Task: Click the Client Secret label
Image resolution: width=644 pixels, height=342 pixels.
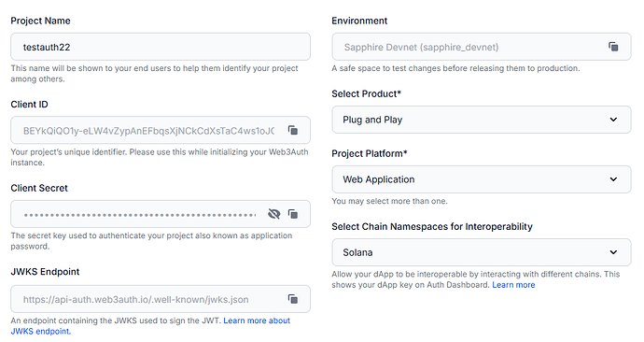Action: point(39,188)
